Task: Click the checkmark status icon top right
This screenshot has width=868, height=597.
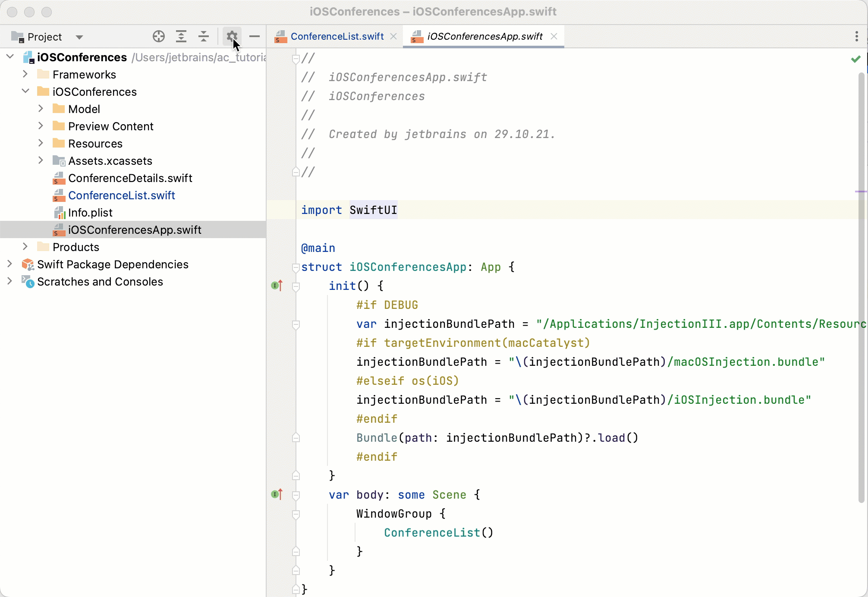Action: point(855,60)
